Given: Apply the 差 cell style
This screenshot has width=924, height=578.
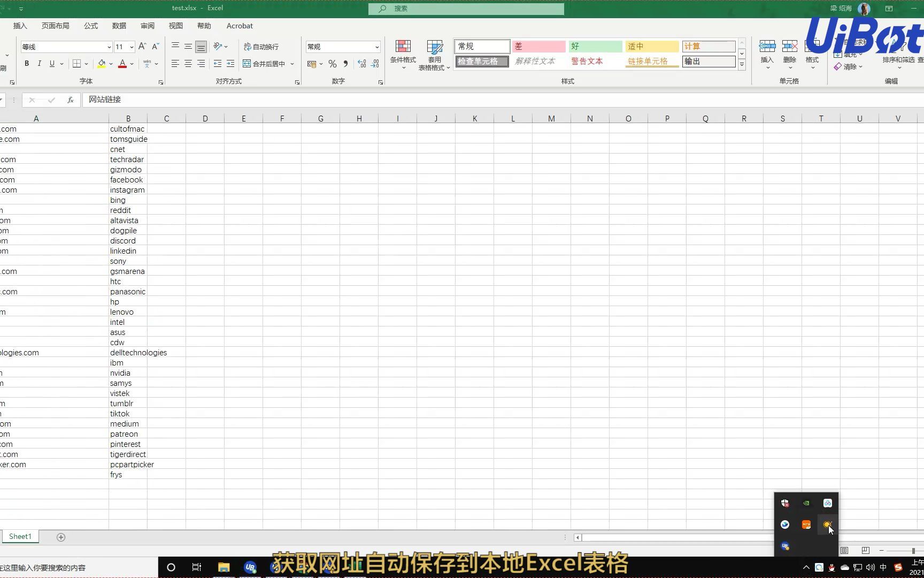Looking at the screenshot, I should (538, 47).
